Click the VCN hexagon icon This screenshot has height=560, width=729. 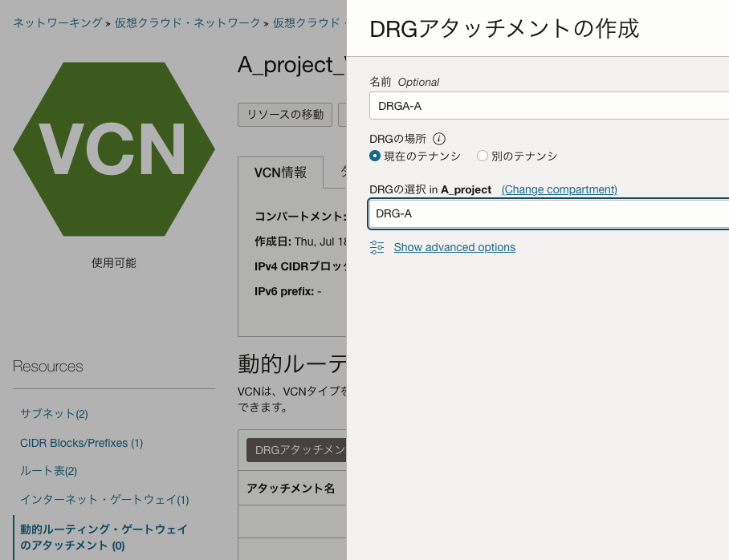tap(113, 149)
